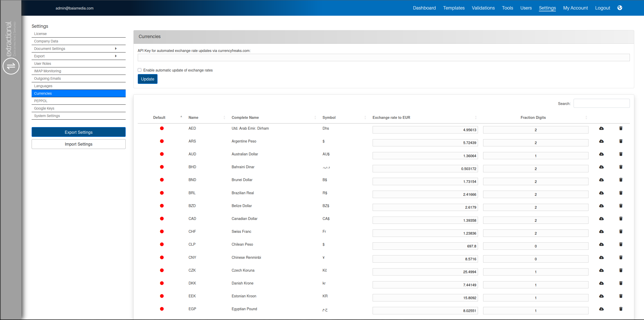This screenshot has height=320, width=644.
Task: Click trash icon in Danish Krone row
Action: [621, 283]
